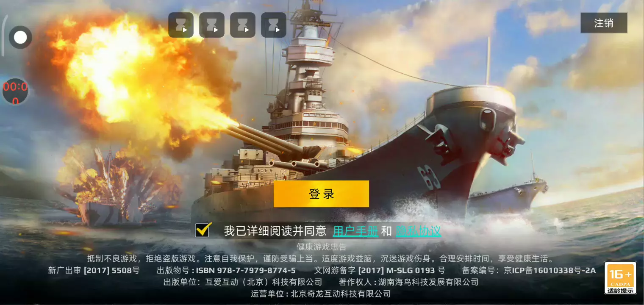644x305 pixels.
Task: Tap the fourth hourglass play icon
Action: tap(274, 25)
